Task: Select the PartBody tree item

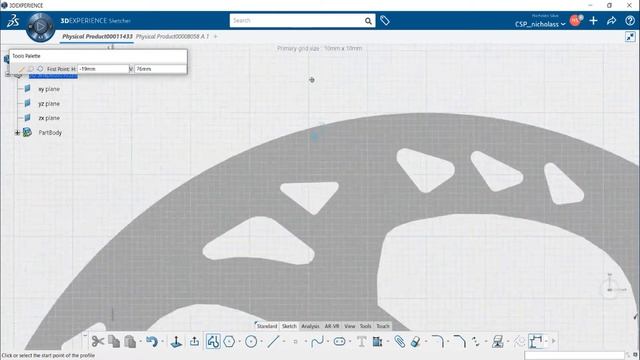Action: click(50, 133)
